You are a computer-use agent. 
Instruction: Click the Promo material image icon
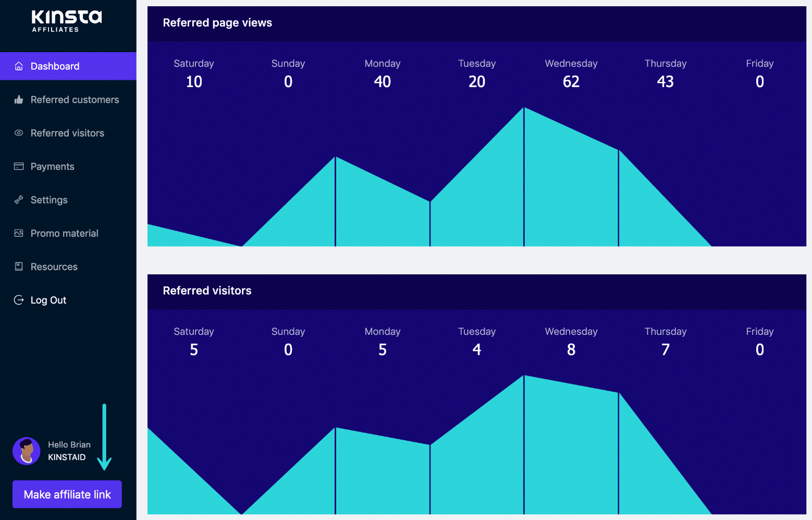[x=19, y=233]
